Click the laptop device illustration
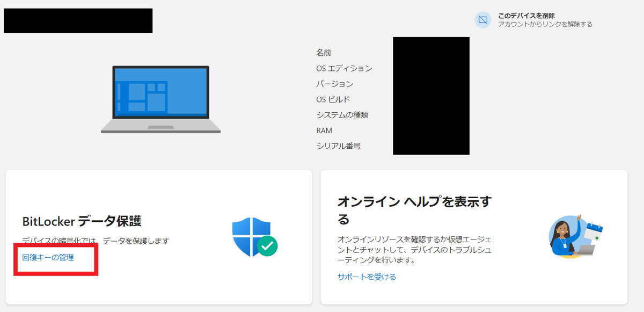The width and height of the screenshot is (644, 312). pos(160,99)
